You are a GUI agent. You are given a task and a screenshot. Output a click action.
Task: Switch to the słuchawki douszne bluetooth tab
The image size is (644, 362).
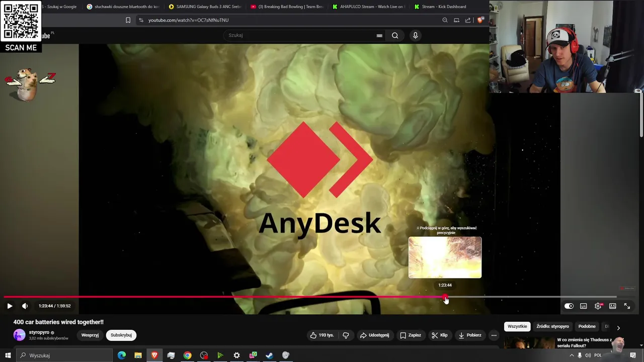123,7
